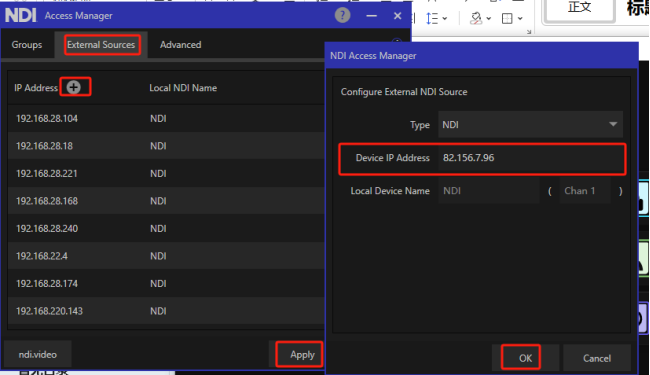Click the borders grid icon
The width and height of the screenshot is (650, 375).
pyautogui.click(x=507, y=18)
